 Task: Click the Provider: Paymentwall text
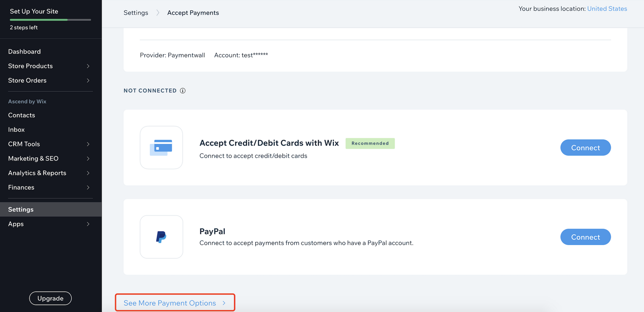point(172,55)
